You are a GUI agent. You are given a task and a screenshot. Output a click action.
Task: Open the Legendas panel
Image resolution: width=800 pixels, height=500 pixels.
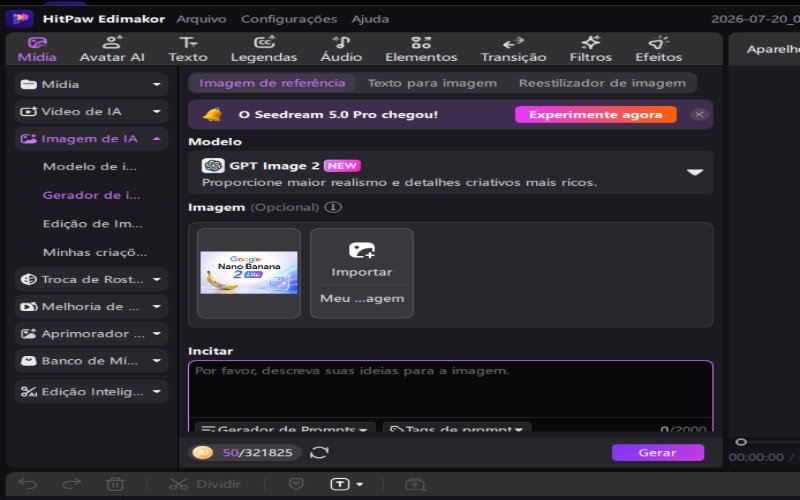tap(264, 49)
